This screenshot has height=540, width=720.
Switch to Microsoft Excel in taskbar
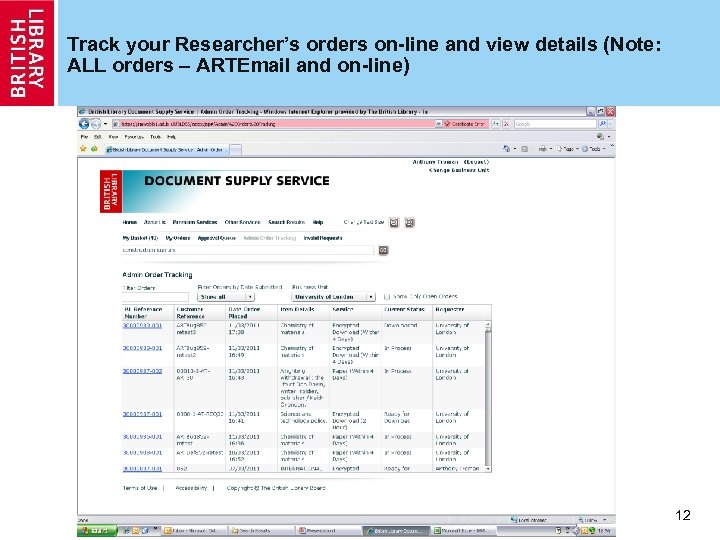point(464,531)
